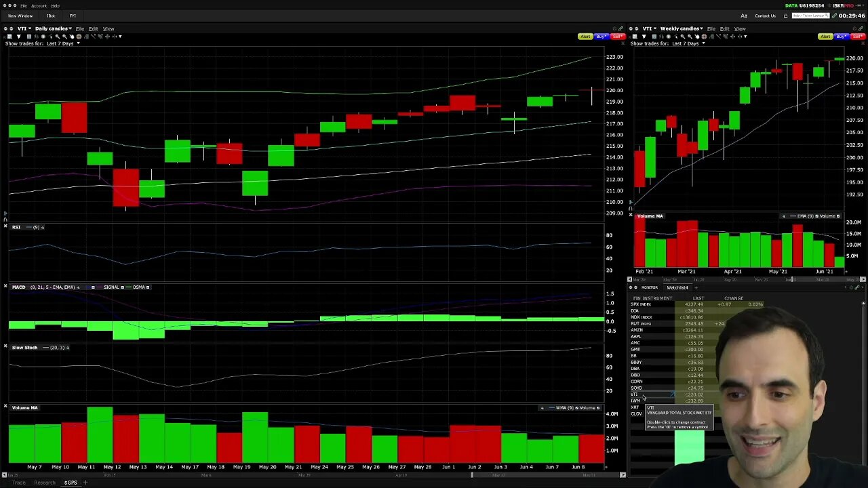
Task: Open toolbar overflow arrow on daily chart
Action: click(120, 37)
